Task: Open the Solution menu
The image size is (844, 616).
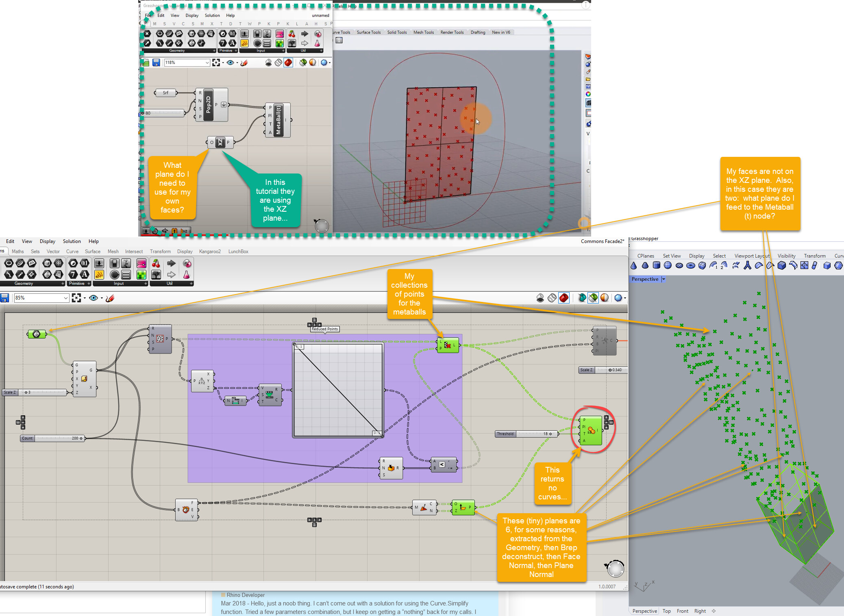Action: coord(72,241)
